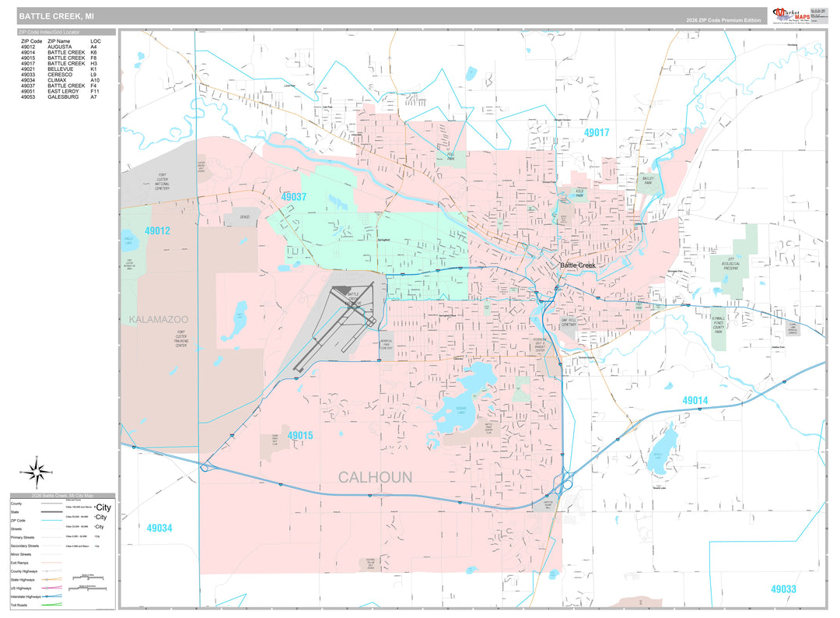Click the "State" legend entry

point(15,512)
